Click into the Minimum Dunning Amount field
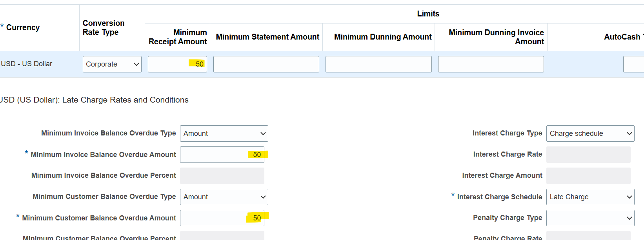The width and height of the screenshot is (644, 240). (378, 64)
